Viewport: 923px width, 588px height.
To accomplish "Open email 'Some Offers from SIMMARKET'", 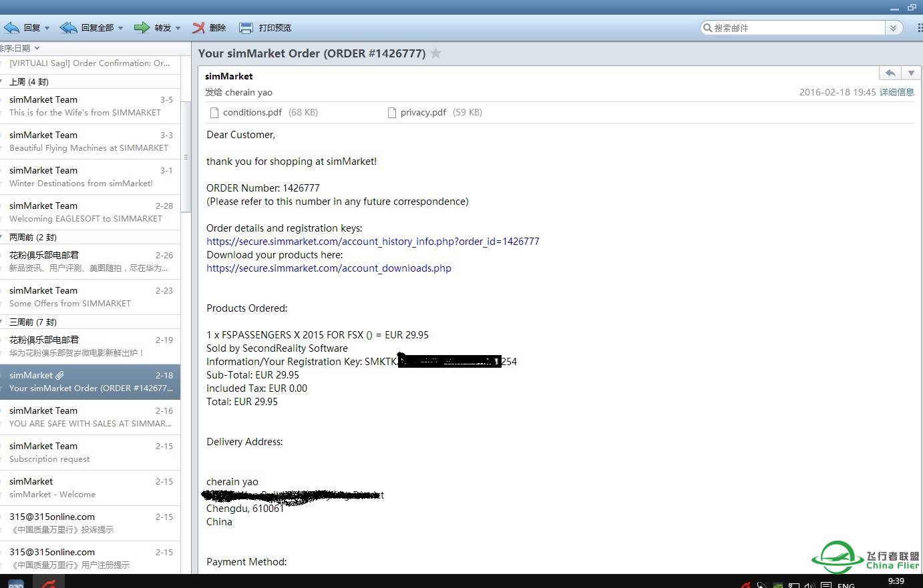I will (x=90, y=297).
